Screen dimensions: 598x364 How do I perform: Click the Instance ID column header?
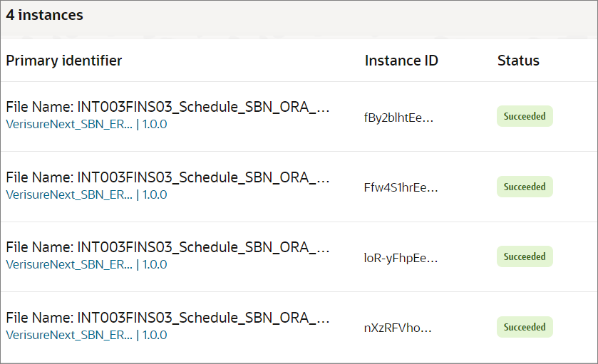(401, 61)
